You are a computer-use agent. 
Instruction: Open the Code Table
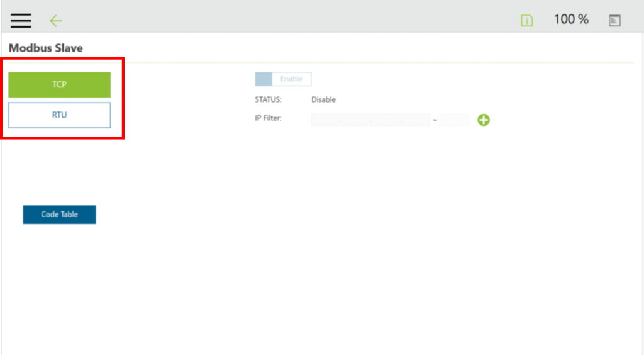[59, 215]
